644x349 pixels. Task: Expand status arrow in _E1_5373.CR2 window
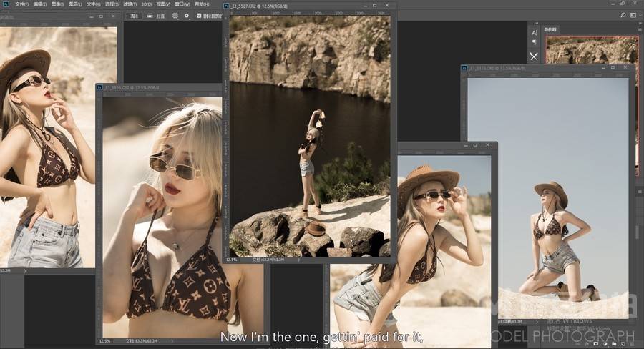[537, 322]
